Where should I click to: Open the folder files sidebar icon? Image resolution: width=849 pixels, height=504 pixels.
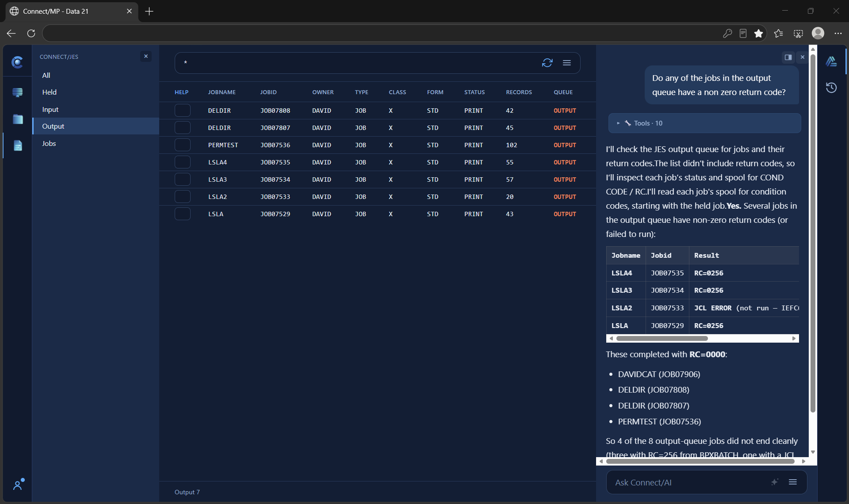pos(18,119)
